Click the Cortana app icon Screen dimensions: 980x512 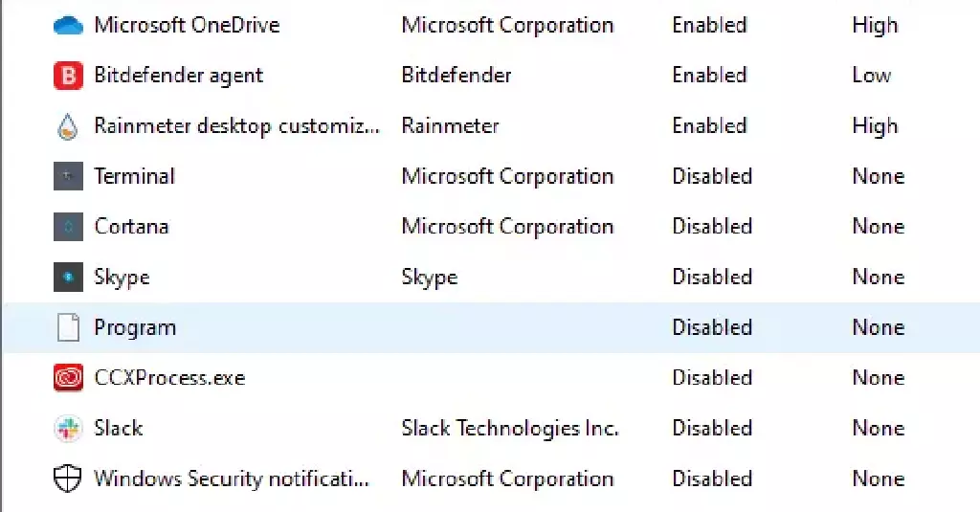point(68,226)
